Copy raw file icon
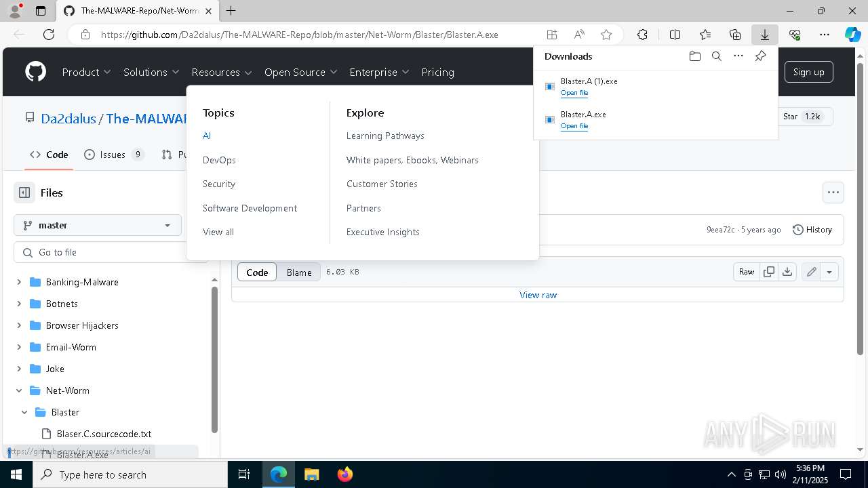 click(769, 272)
